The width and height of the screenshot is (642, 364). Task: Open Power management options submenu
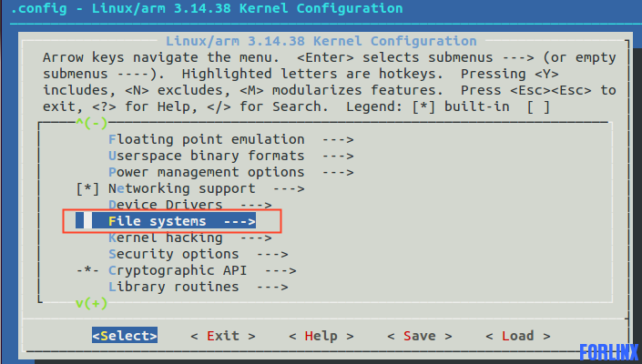pos(231,172)
